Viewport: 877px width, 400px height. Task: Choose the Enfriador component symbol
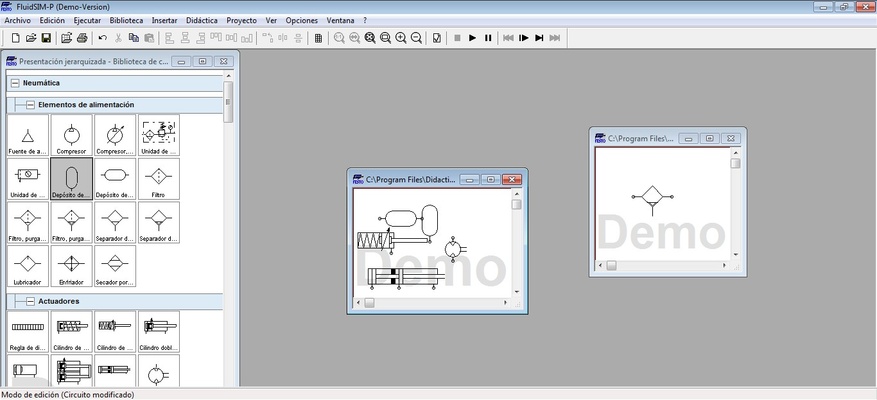pos(71,266)
